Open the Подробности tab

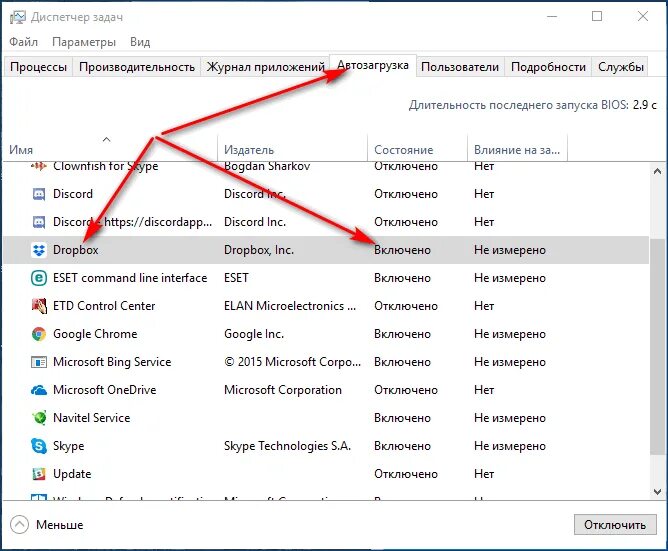[548, 67]
